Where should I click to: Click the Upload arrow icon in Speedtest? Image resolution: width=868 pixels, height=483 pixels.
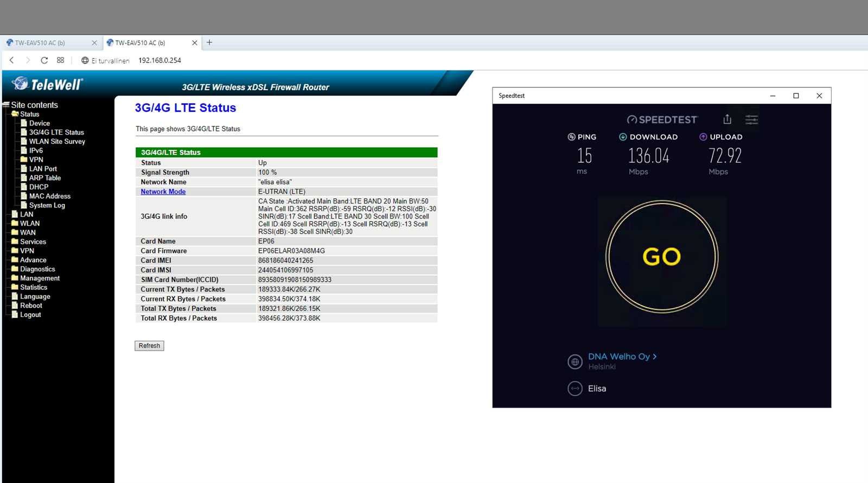pos(703,137)
